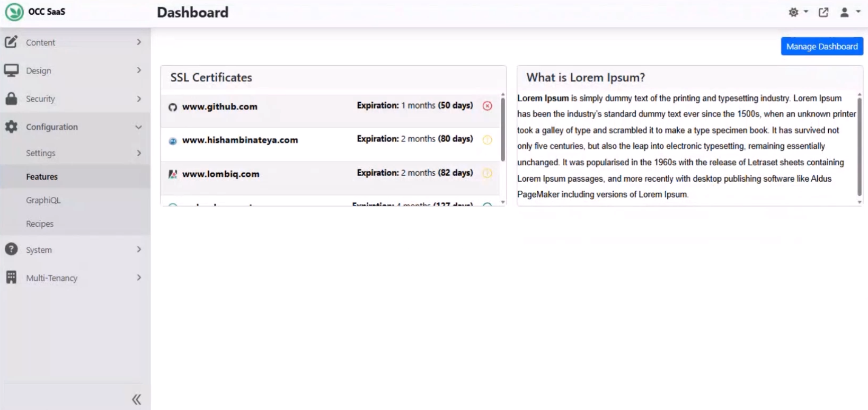Click the OCC SaaS brand name
Screen dimensions: 868x410
pyautogui.click(x=47, y=12)
